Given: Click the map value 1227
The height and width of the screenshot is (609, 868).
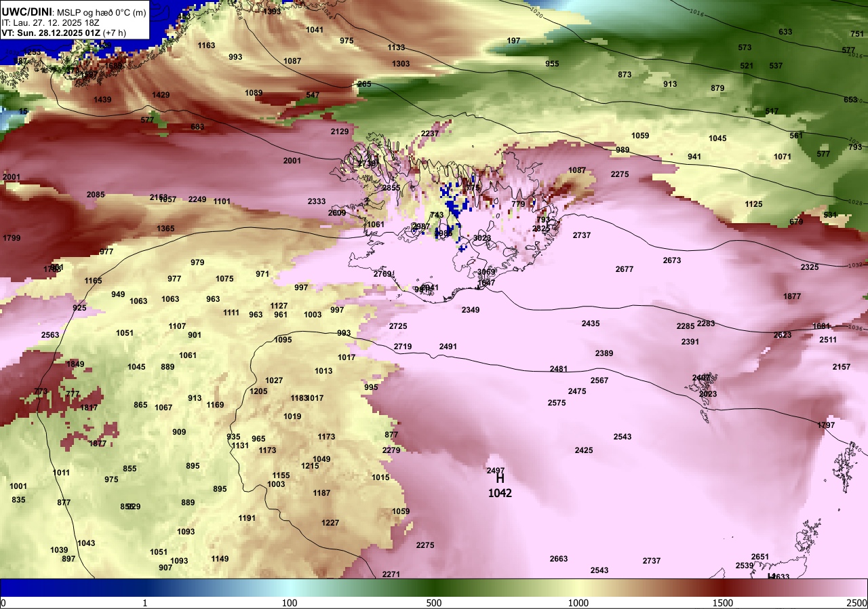Looking at the screenshot, I should point(330,523).
